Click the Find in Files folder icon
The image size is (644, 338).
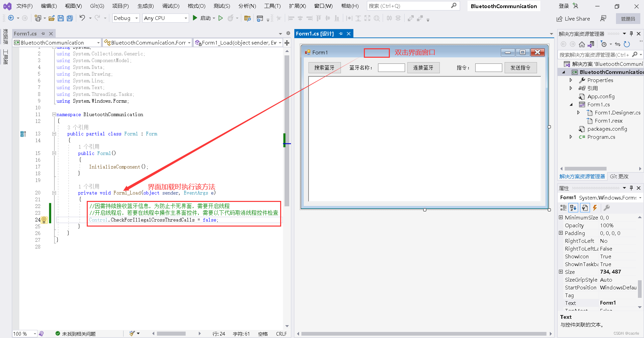click(x=247, y=18)
